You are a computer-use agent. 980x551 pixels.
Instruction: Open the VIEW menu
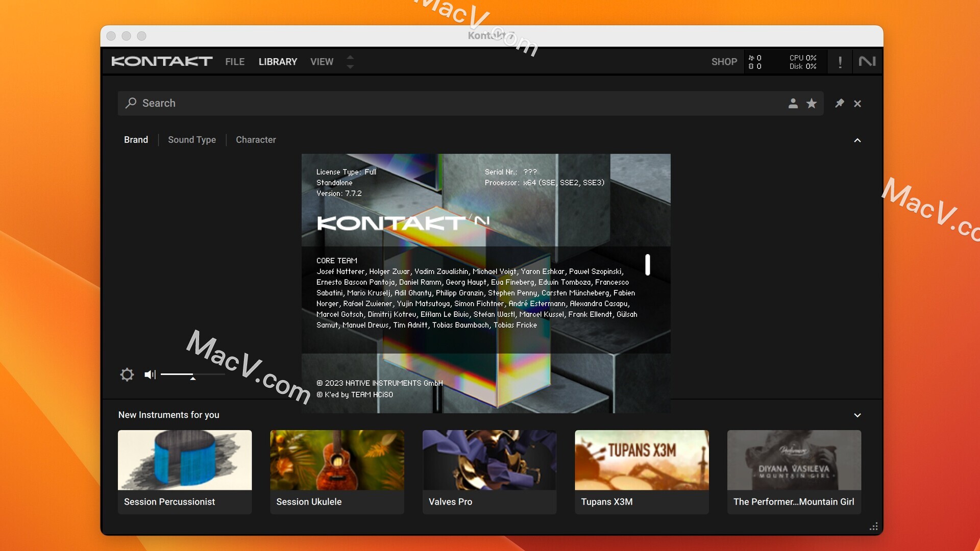point(322,61)
